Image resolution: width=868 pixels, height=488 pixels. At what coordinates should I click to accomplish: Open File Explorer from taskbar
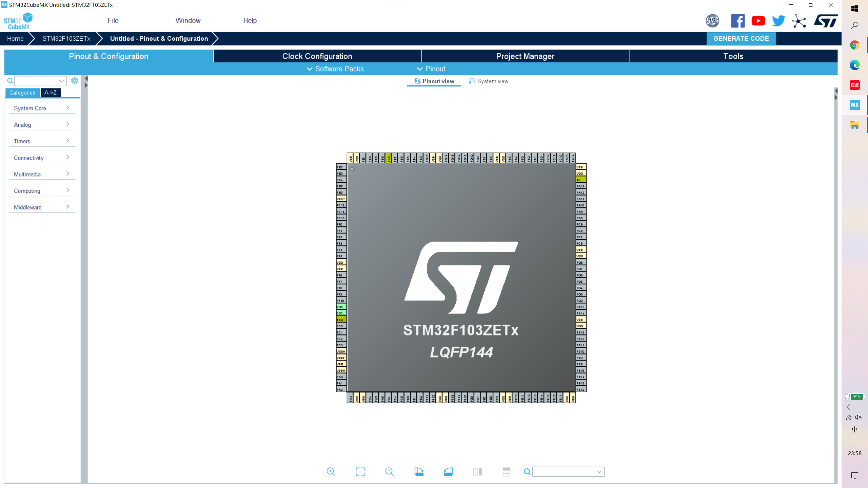pyautogui.click(x=854, y=125)
